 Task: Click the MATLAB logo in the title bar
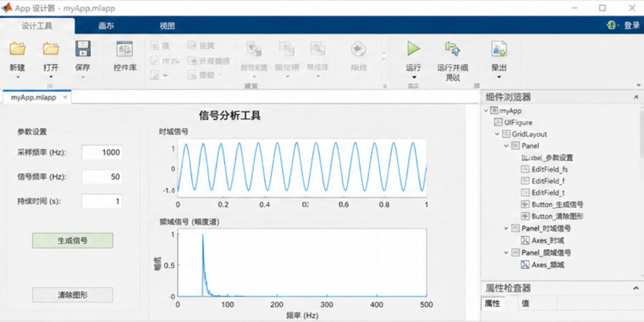pyautogui.click(x=6, y=8)
